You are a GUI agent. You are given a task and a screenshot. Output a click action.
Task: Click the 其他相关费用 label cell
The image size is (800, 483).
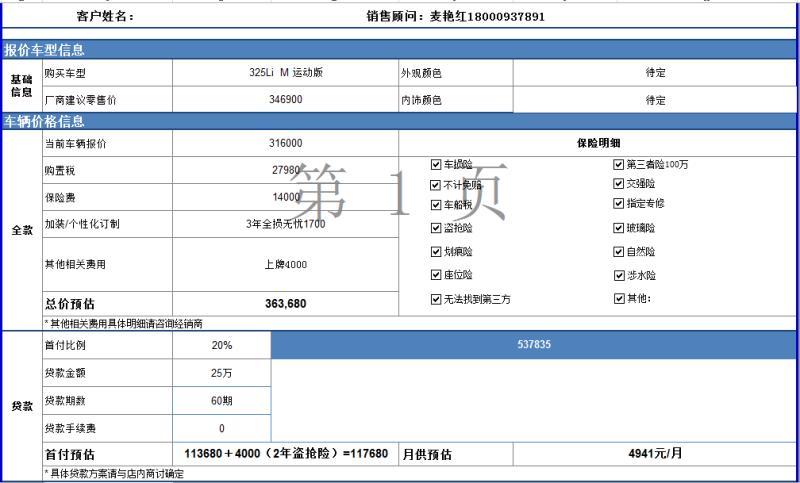(x=108, y=265)
